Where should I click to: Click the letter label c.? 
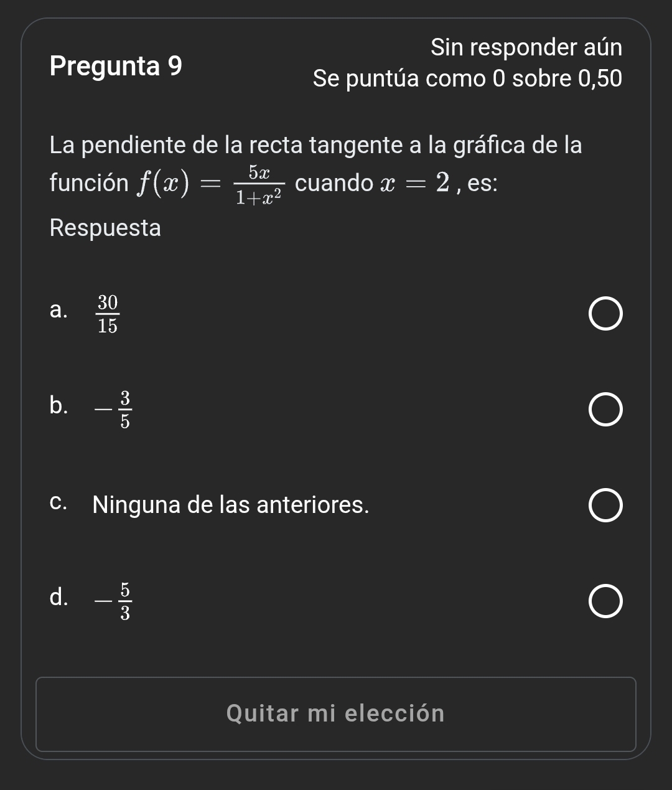58,502
